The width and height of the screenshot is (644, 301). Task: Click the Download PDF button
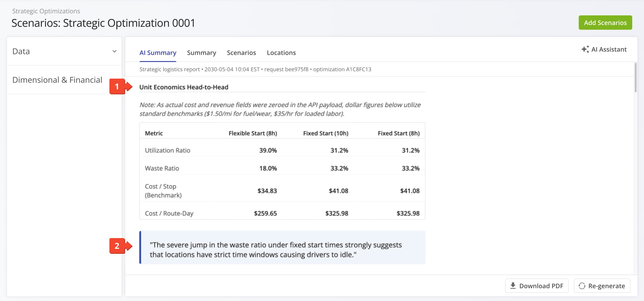click(537, 286)
